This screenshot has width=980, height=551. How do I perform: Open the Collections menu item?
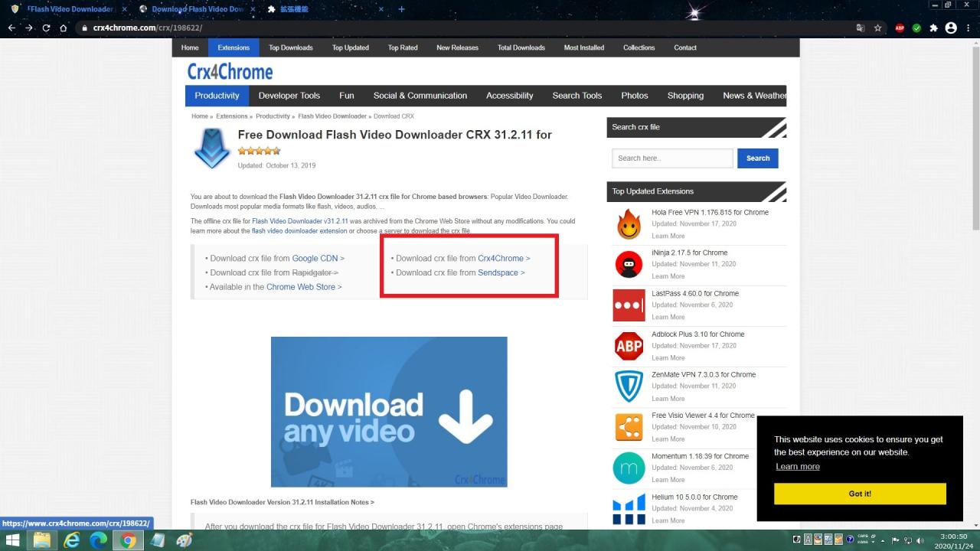click(x=639, y=47)
